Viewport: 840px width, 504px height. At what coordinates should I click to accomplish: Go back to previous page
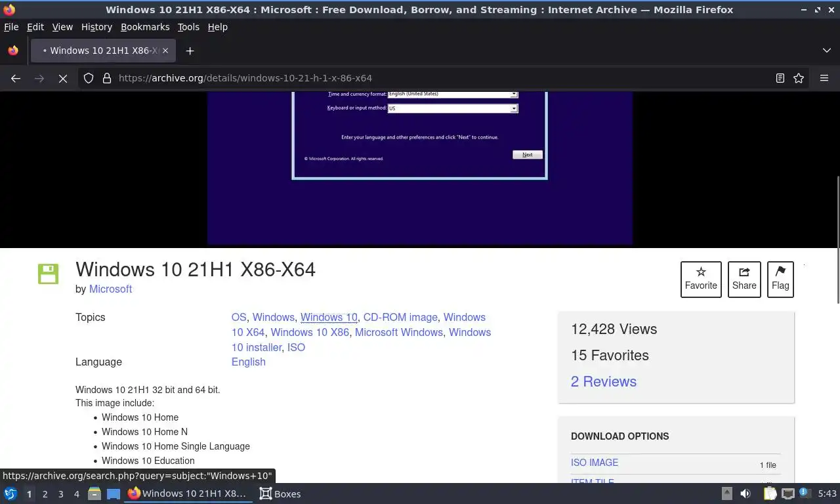pyautogui.click(x=16, y=78)
